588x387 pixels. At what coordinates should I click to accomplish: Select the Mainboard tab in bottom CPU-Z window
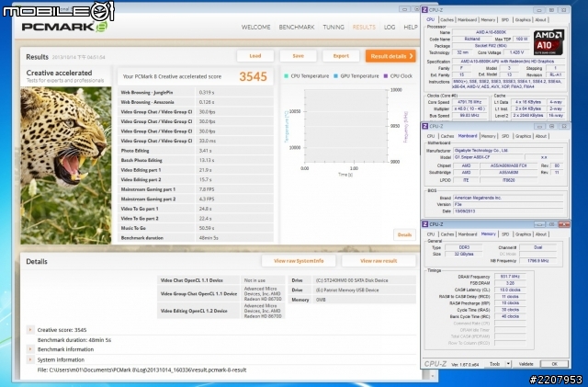[x=468, y=234]
